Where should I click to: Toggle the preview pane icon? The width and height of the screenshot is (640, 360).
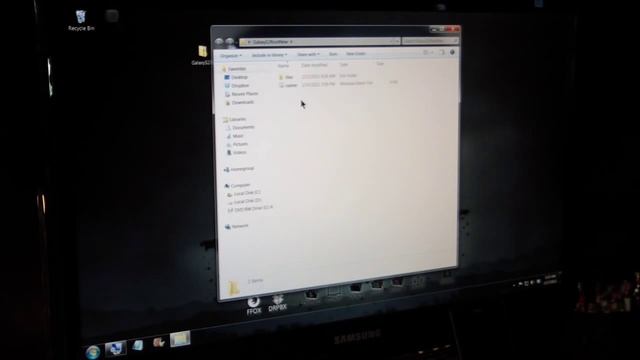point(442,52)
